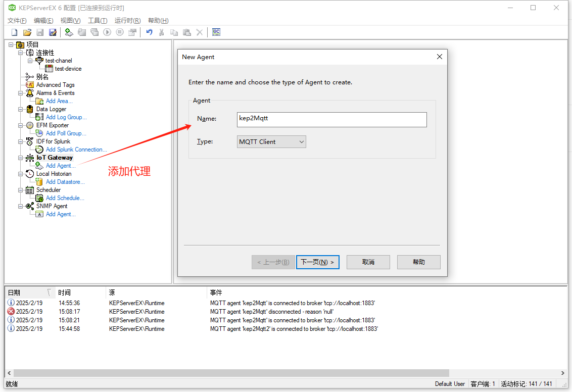Collapse the test-chanel tree node

pos(30,61)
